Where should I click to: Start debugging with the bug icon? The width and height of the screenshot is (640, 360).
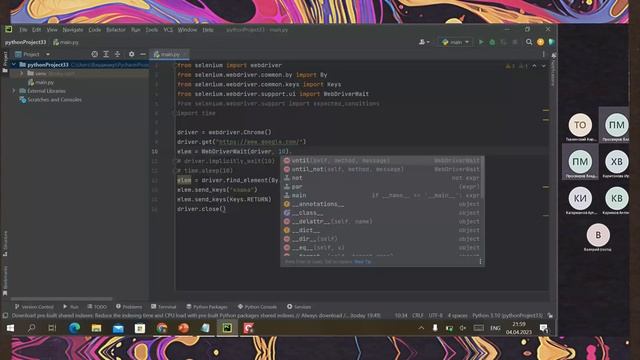click(492, 42)
